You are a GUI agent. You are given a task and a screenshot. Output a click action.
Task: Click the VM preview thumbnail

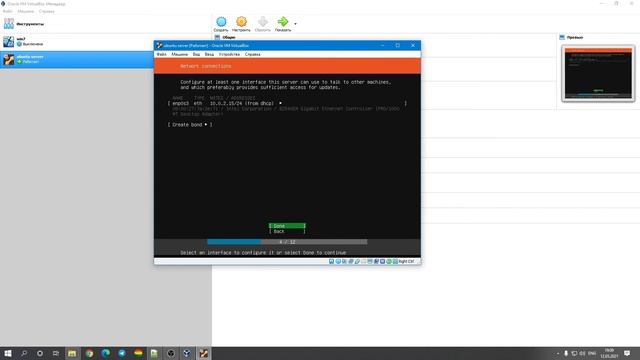pyautogui.click(x=598, y=73)
